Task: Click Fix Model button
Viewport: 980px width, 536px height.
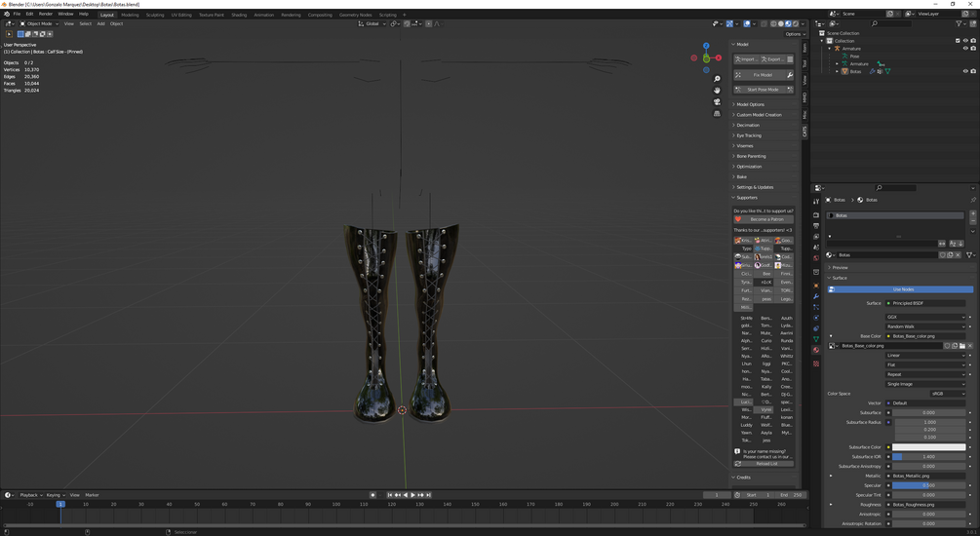Action: 759,75
